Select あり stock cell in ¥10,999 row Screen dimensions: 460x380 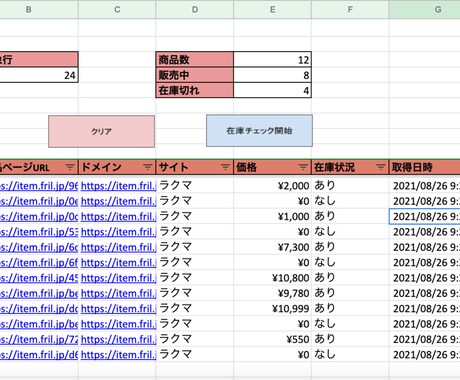pos(350,308)
